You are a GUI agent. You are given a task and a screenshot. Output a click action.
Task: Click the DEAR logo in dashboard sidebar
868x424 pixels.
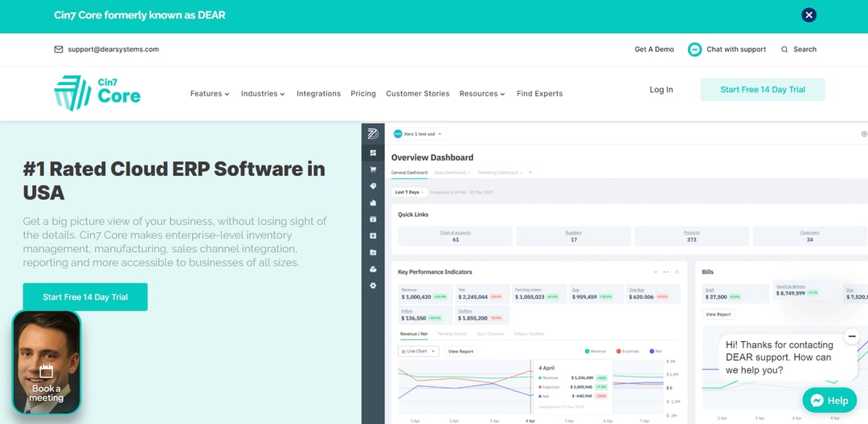(373, 133)
